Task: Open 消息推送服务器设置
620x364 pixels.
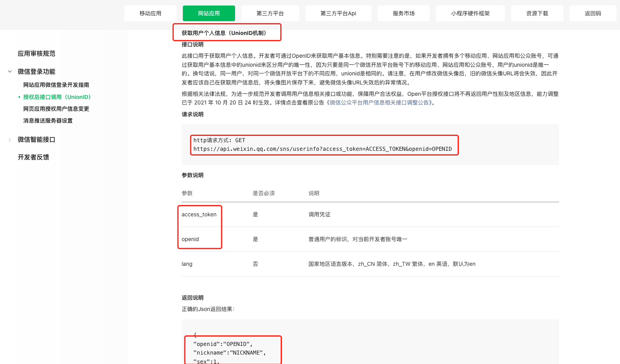Action: (x=48, y=121)
